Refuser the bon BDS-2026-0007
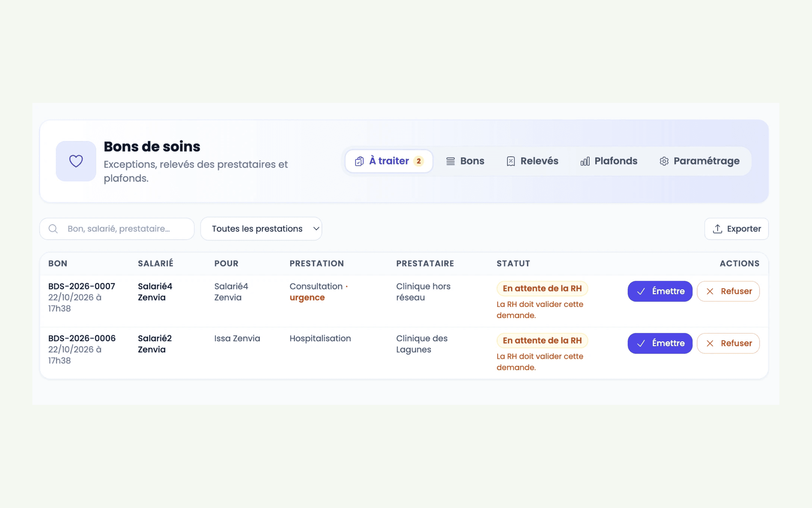The image size is (812, 508). tap(728, 291)
